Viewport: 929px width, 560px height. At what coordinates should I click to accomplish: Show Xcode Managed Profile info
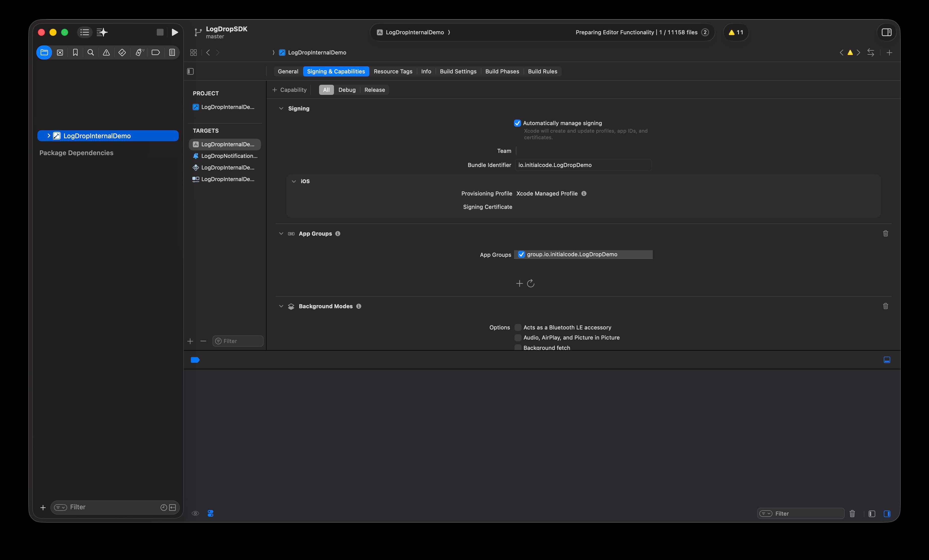click(584, 194)
